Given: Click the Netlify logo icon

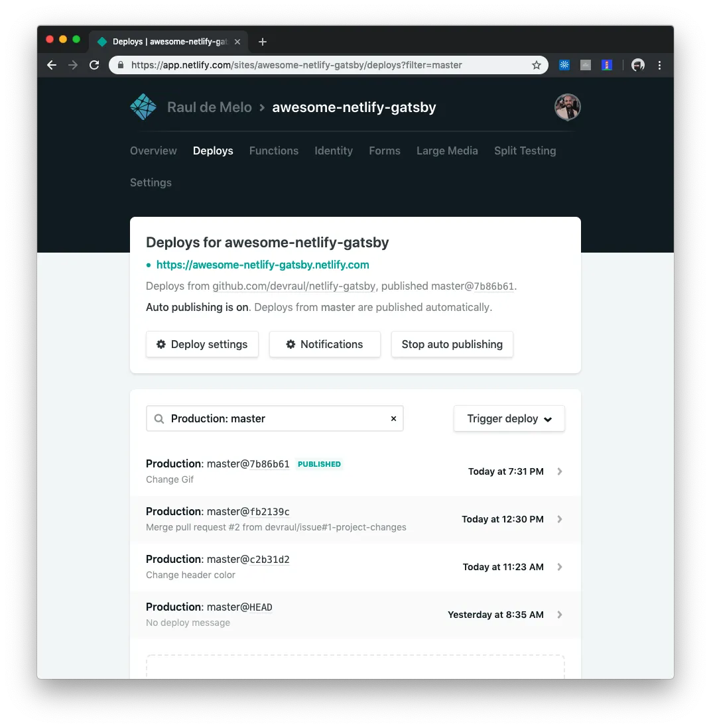Looking at the screenshot, I should (x=143, y=107).
